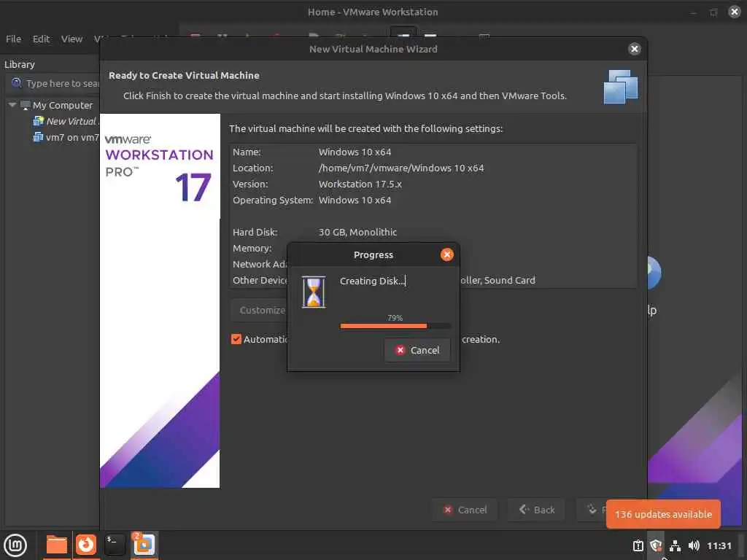This screenshot has height=560, width=747.
Task: Select the New Virtual Machine library entry
Action: click(72, 122)
